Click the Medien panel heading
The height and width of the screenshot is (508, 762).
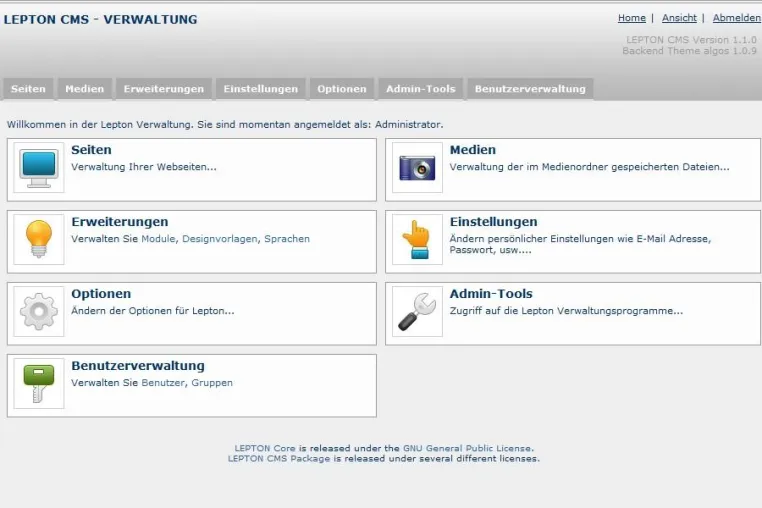point(472,150)
